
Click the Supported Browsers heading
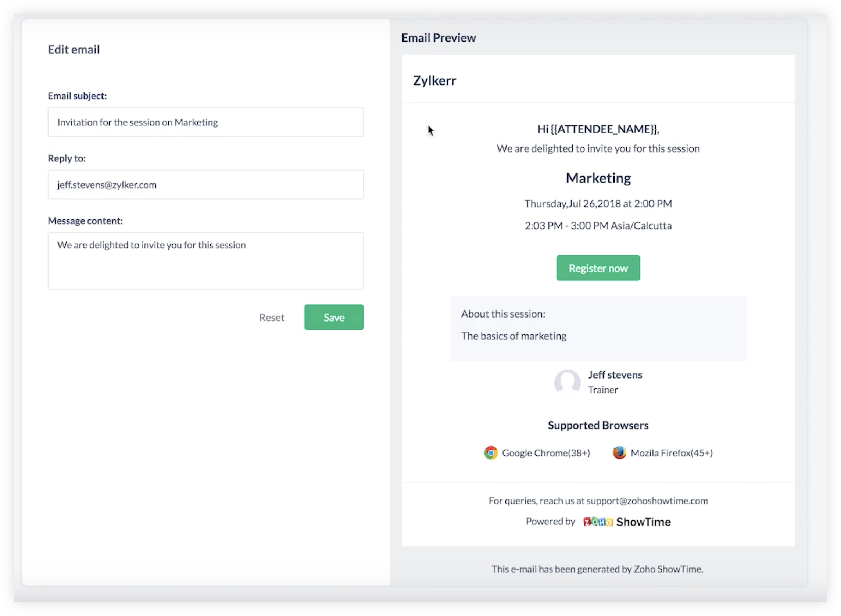click(x=598, y=425)
